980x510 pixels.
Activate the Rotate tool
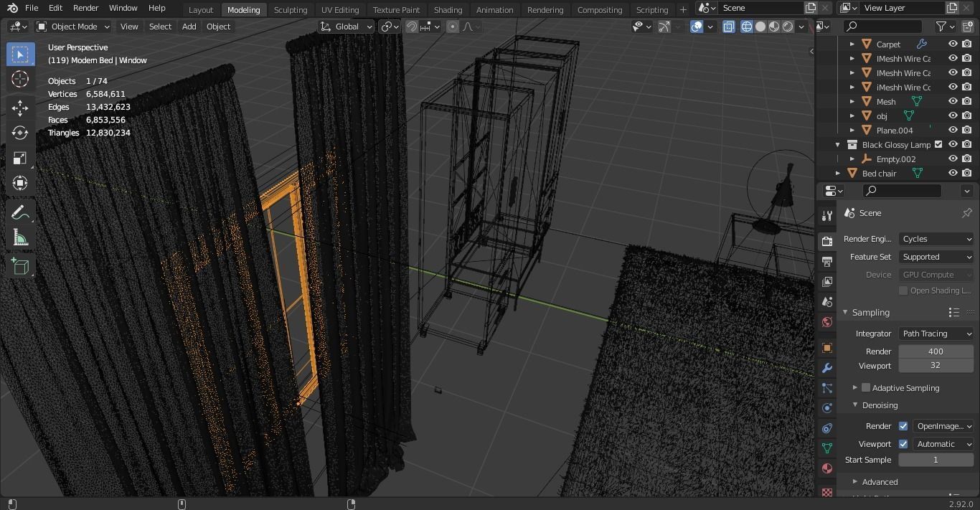[20, 133]
